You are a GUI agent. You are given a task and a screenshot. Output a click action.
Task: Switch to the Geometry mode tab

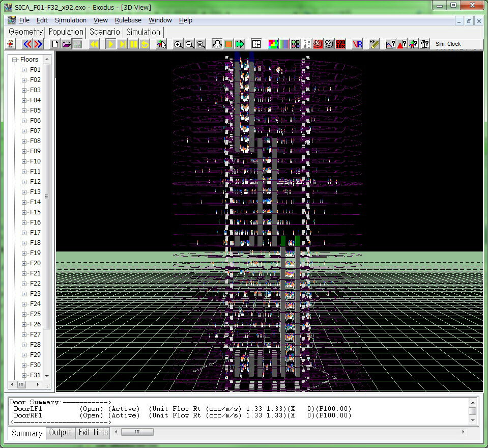pyautogui.click(x=25, y=32)
